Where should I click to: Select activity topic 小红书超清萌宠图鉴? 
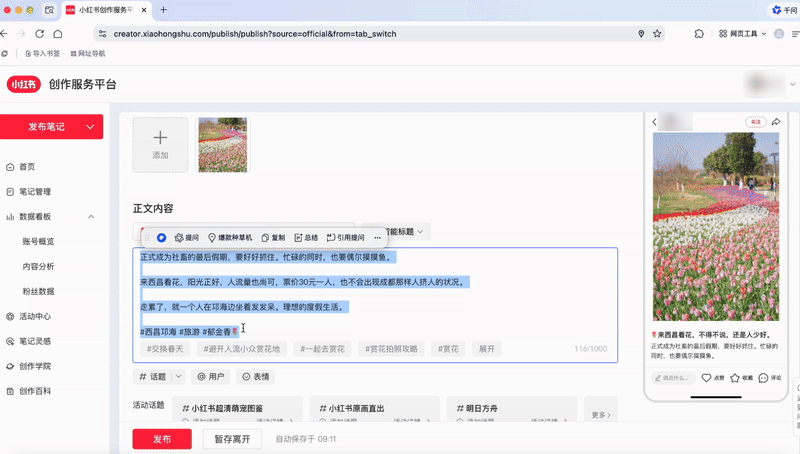[238, 409]
